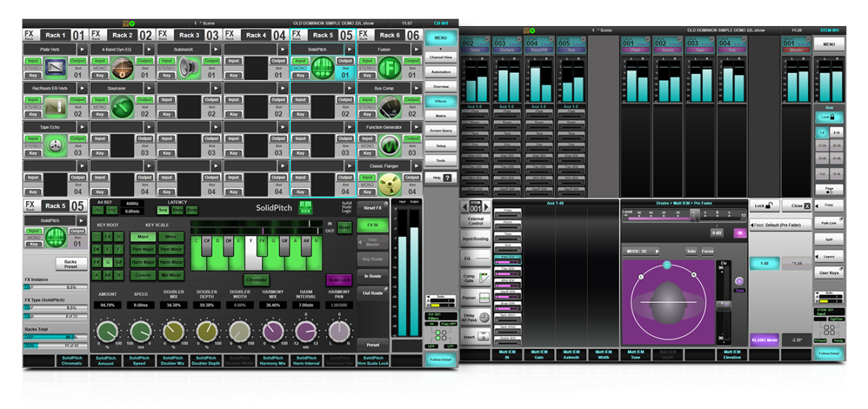Open Automation from the side menu

pos(441,72)
